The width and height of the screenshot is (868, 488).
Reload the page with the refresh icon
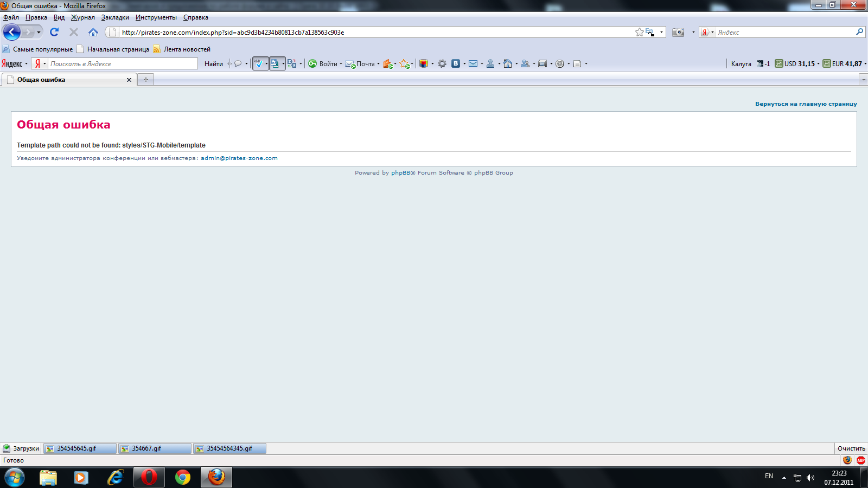pos(54,32)
